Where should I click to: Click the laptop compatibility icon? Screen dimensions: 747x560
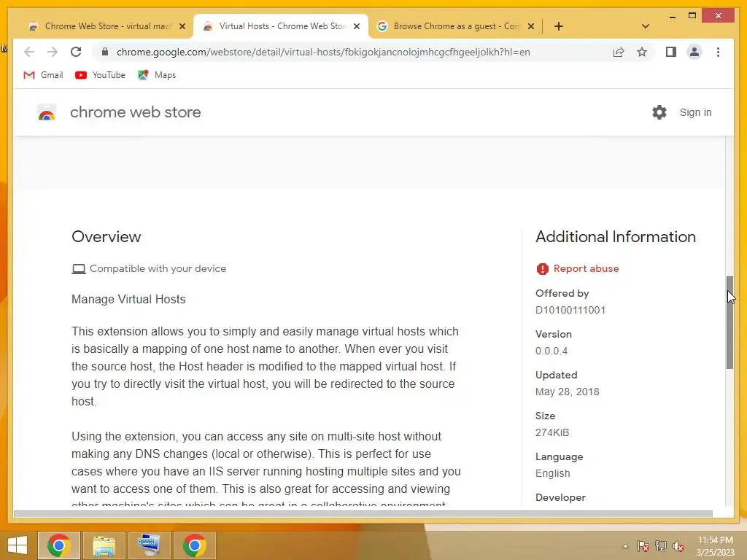coord(79,269)
